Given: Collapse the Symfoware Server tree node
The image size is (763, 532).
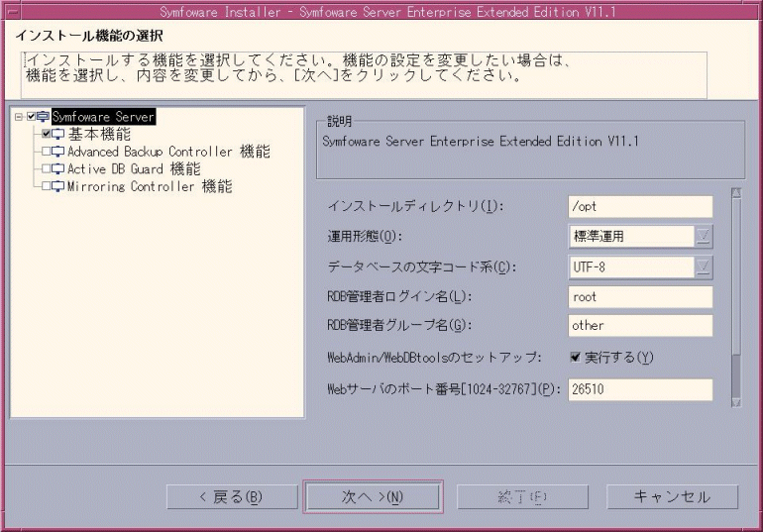Looking at the screenshot, I should (x=19, y=117).
